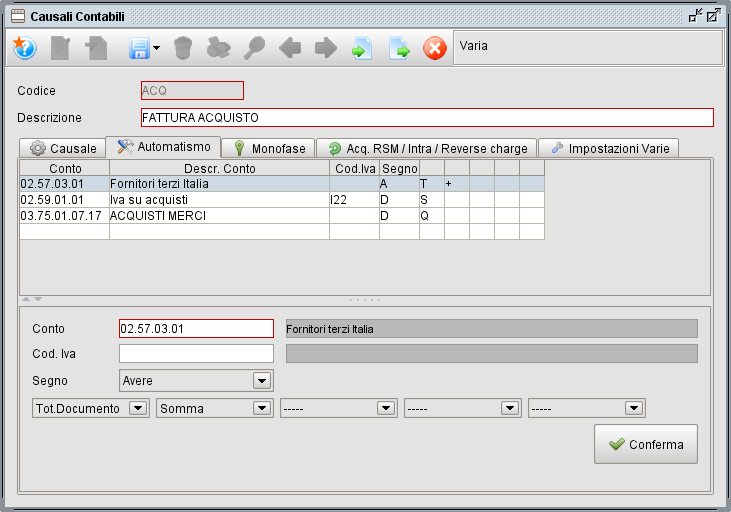Screen dimensions: 731x512
Task: Click the printer icon in toolbar
Action: (218, 48)
